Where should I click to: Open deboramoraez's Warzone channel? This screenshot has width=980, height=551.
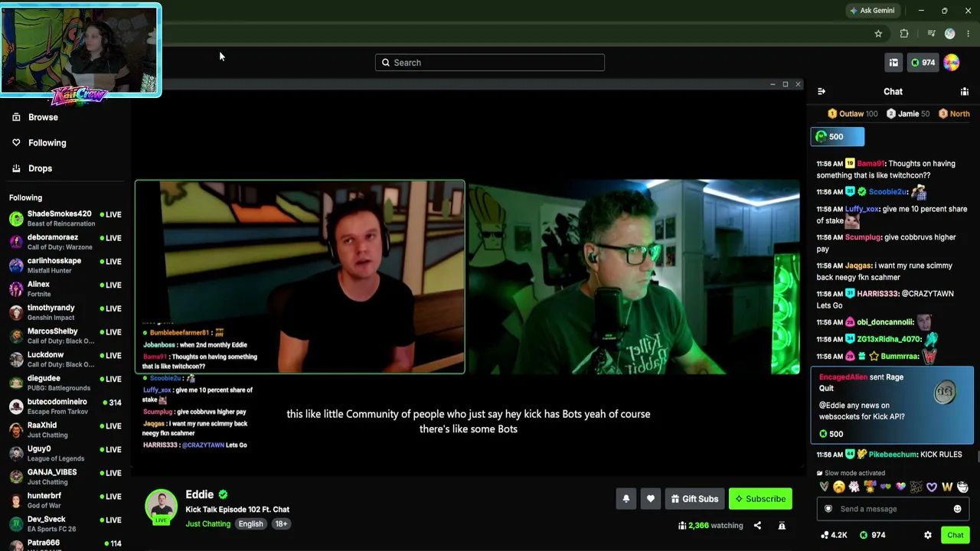tap(65, 242)
